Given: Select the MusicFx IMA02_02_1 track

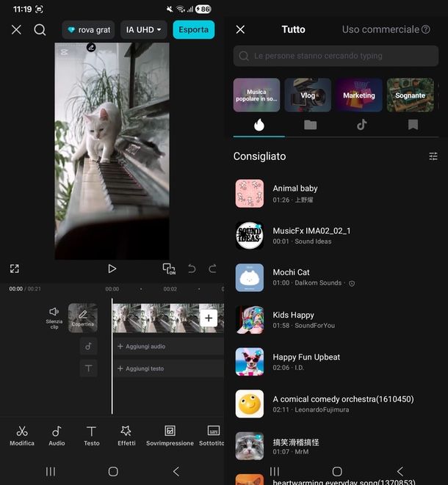Looking at the screenshot, I should [336, 236].
